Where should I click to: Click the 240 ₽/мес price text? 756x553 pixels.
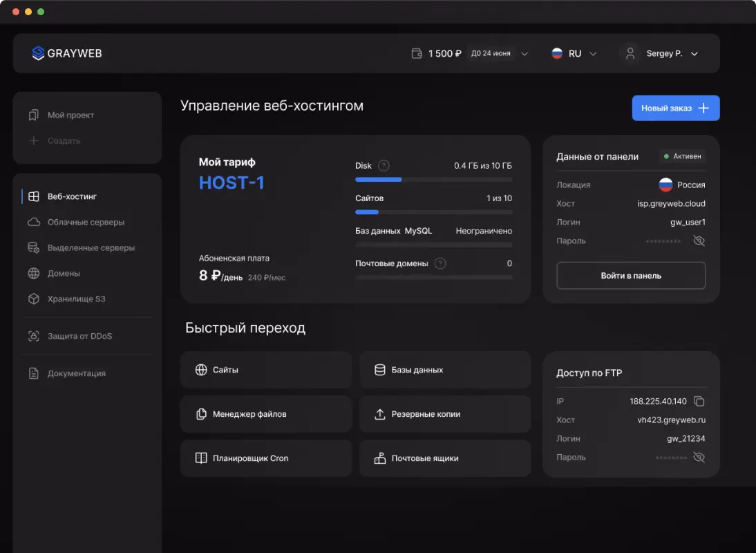[x=267, y=278]
